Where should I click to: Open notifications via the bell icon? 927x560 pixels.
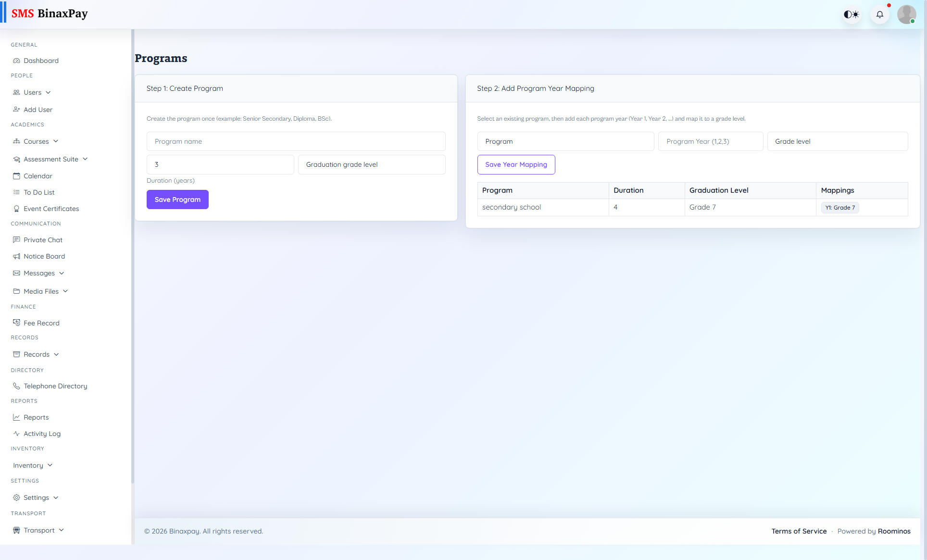coord(879,14)
